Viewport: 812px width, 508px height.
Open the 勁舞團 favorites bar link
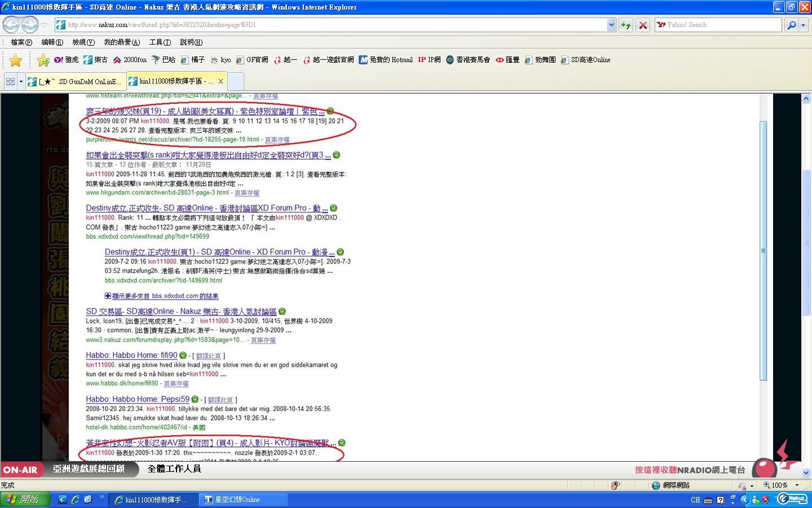click(540, 60)
